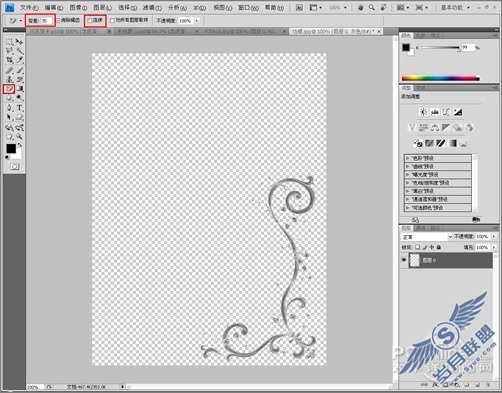Select the Crop tool
502x393 pixels.
pyautogui.click(x=10, y=60)
